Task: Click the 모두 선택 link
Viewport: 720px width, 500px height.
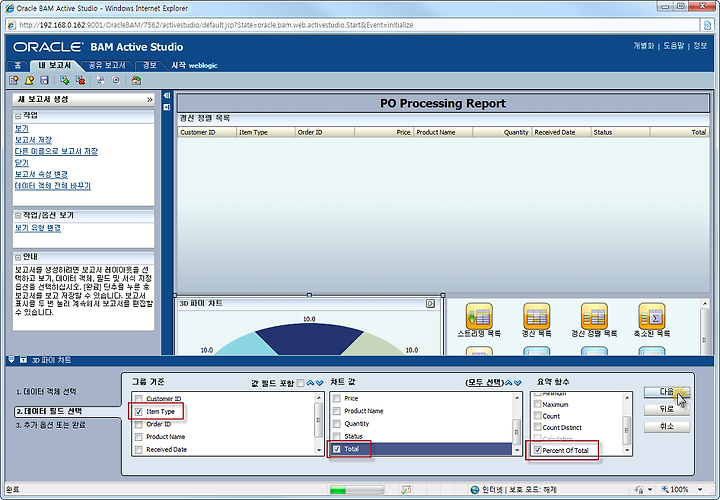Action: coord(485,382)
